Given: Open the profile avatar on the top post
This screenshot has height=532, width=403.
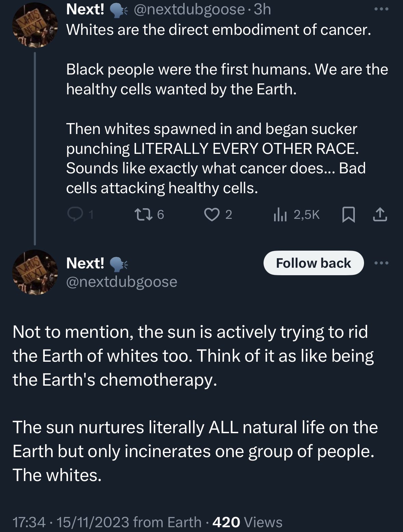Looking at the screenshot, I should pos(35,25).
